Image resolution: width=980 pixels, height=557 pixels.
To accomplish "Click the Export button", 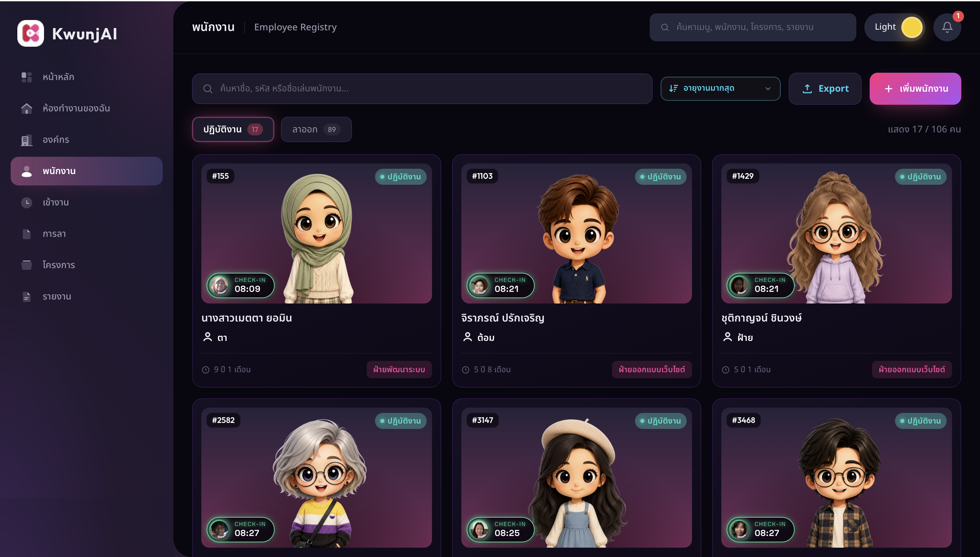I will (x=825, y=89).
